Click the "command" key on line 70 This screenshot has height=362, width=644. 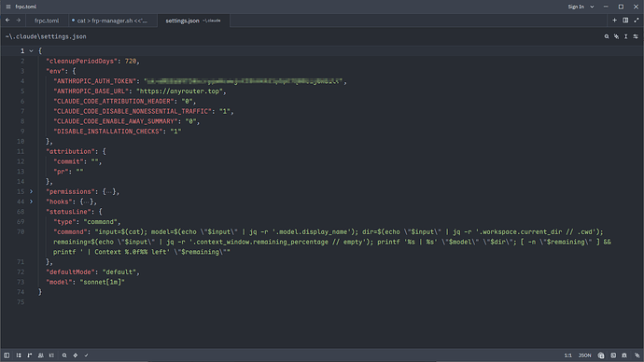(x=70, y=232)
